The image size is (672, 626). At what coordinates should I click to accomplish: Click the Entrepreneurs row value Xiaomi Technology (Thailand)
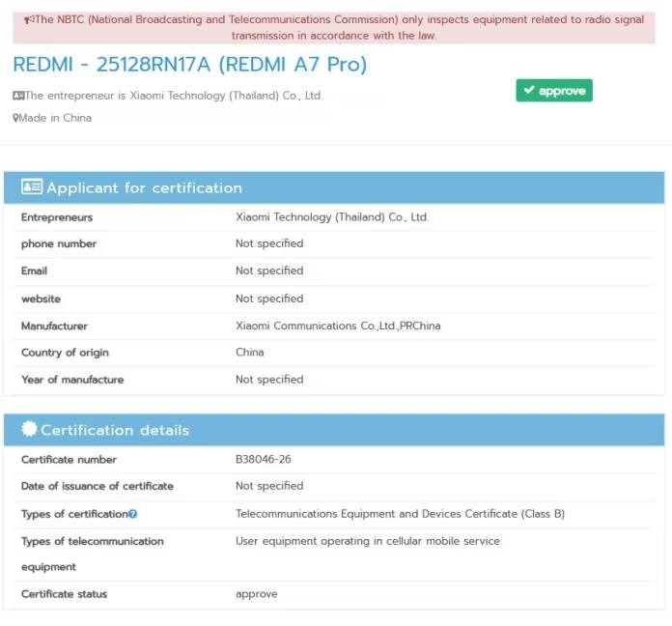332,217
